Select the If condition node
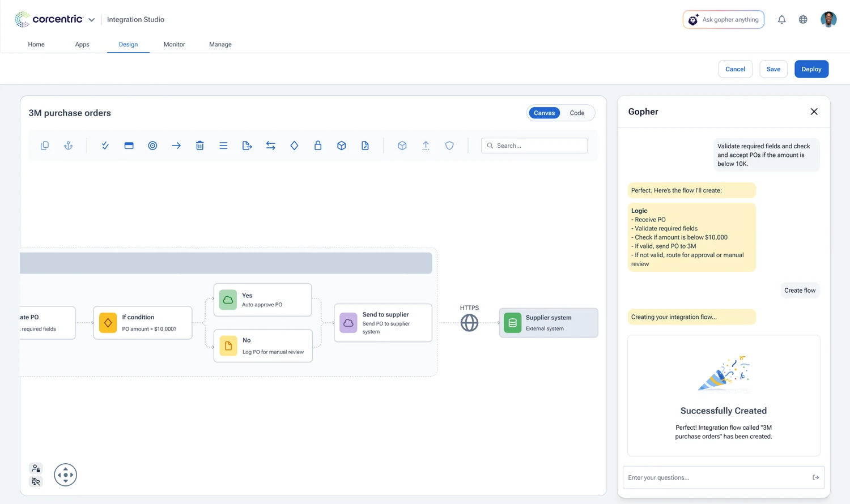Screen dimensions: 850x504 click(143, 323)
